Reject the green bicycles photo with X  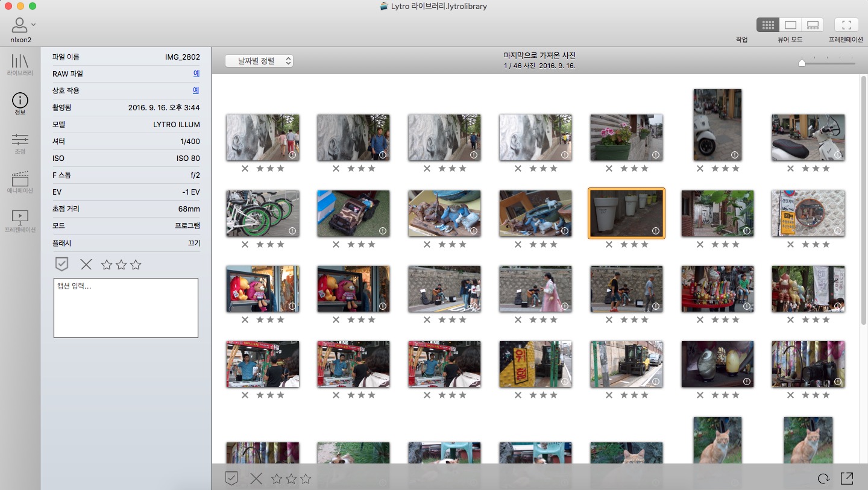[245, 244]
